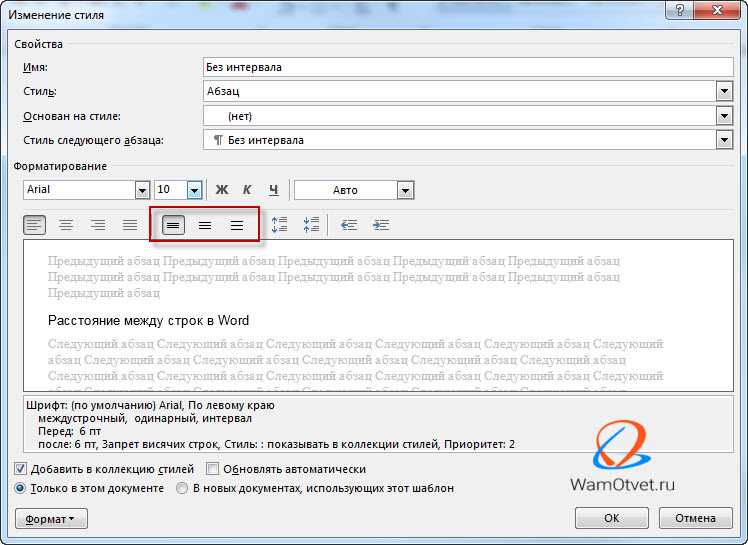
Task: Open the 'Основан на стиле' dropdown
Action: (x=724, y=115)
